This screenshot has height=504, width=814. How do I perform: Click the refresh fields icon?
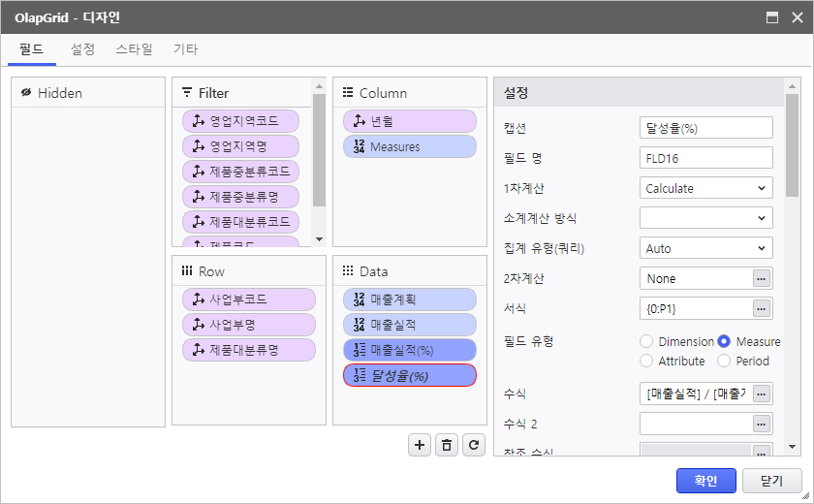[473, 445]
